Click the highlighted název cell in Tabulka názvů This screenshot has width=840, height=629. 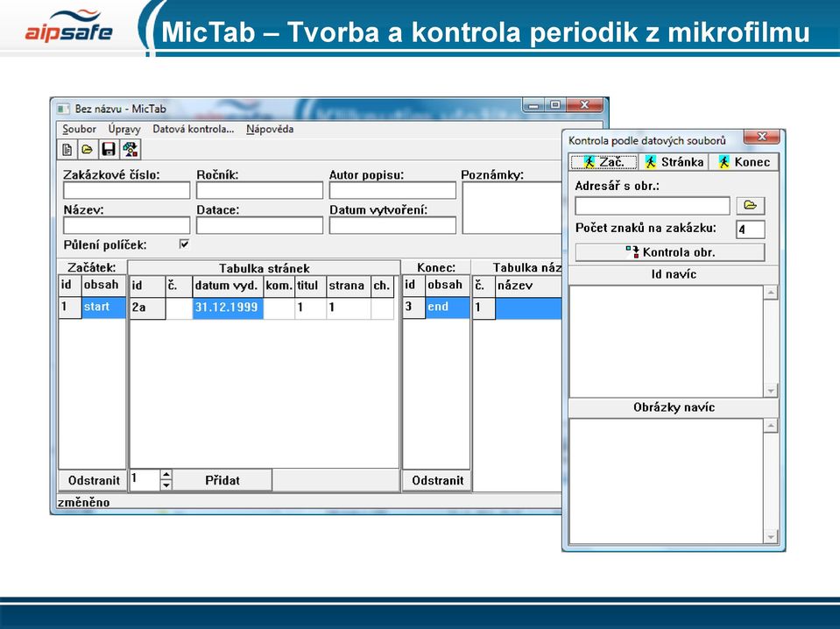click(x=528, y=308)
